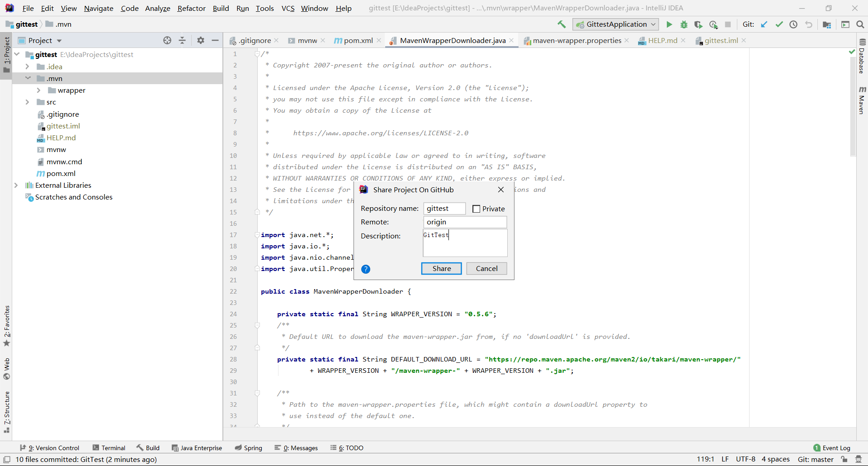Open Search Everywhere magnifier icon
Image resolution: width=868 pixels, height=466 pixels.
click(860, 24)
